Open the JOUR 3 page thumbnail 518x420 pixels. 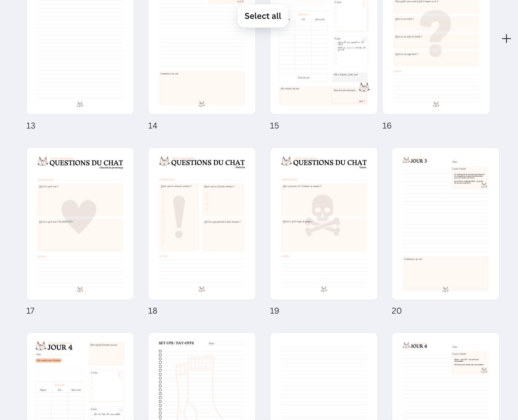click(445, 224)
